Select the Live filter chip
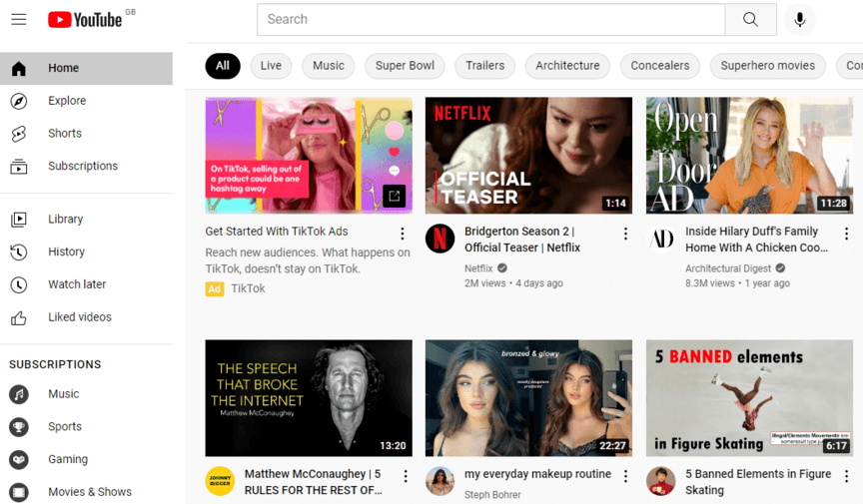The width and height of the screenshot is (863, 504). pos(271,66)
